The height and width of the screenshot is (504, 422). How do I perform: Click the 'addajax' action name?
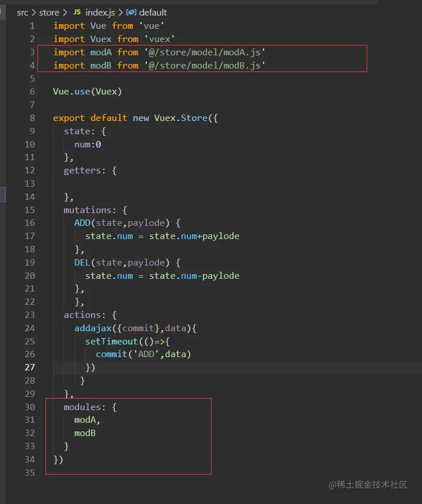coord(93,328)
